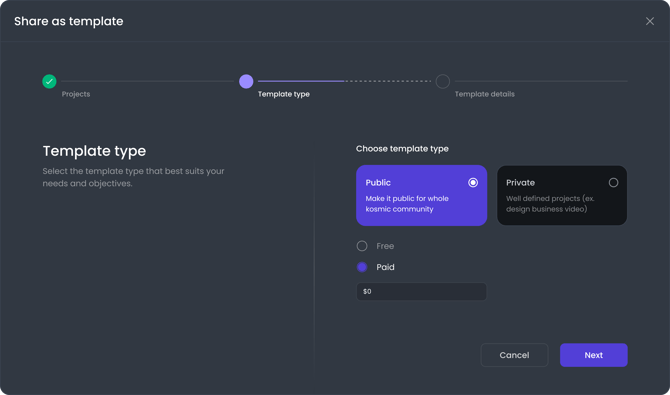The image size is (670, 395).
Task: Click the Cancel button
Action: 514,355
